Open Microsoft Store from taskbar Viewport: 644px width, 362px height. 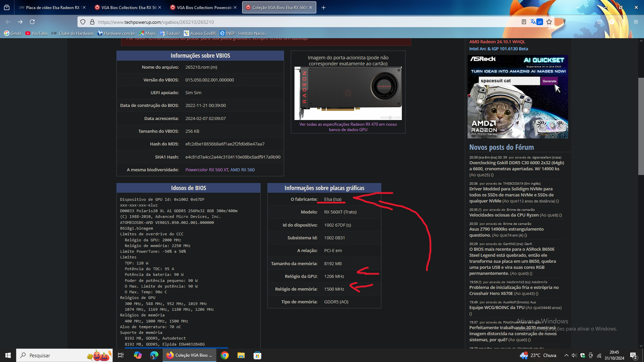click(257, 355)
